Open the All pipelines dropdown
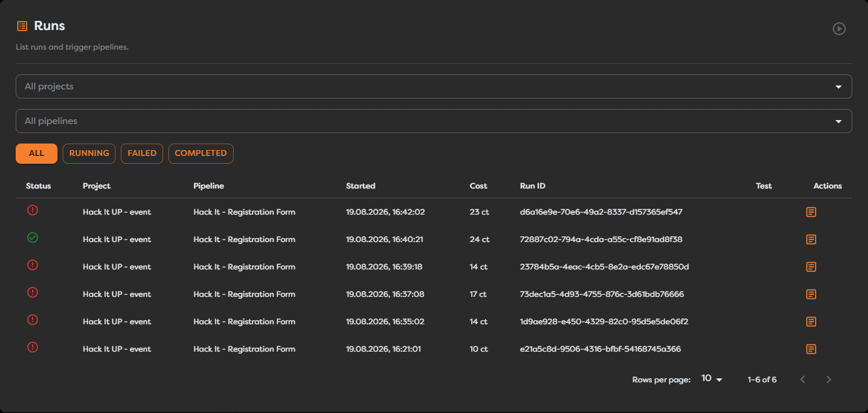868x413 pixels. pos(434,121)
